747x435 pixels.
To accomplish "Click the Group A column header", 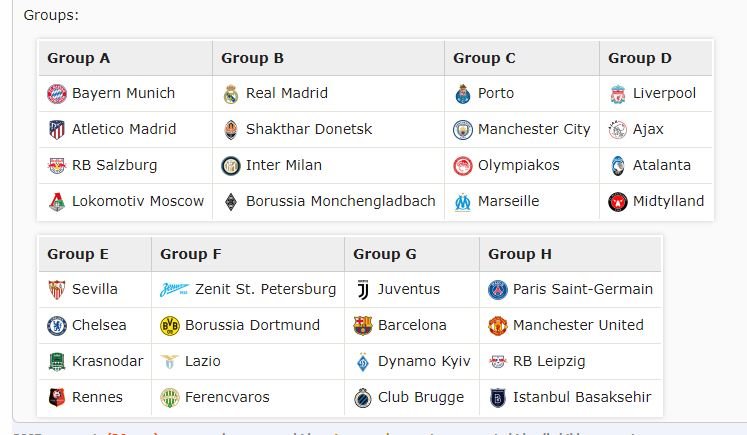I will click(x=79, y=58).
